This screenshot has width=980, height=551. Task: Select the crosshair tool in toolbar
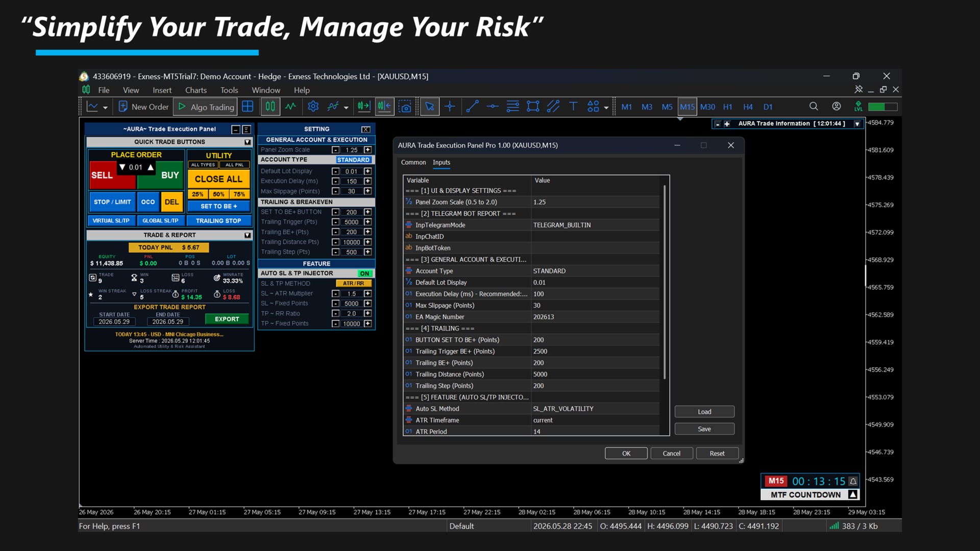click(x=450, y=107)
